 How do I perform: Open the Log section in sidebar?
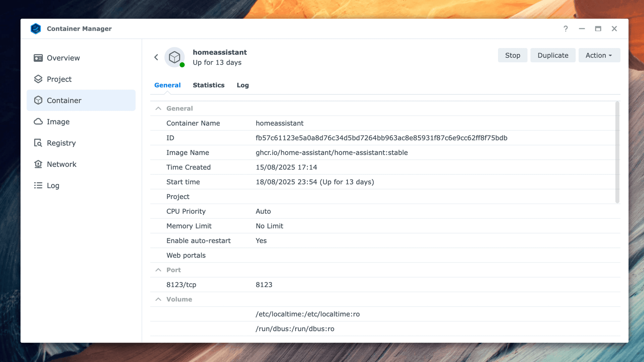coord(53,185)
